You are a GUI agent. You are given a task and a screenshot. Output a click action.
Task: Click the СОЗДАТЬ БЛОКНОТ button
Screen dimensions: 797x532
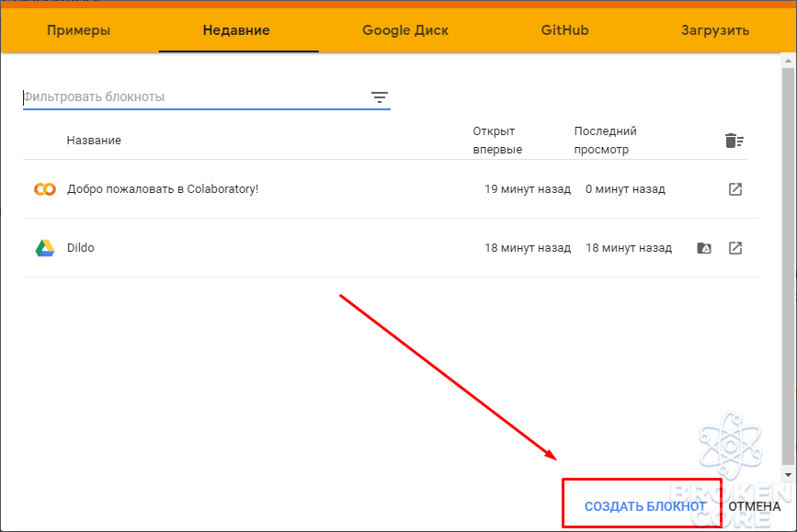pyautogui.click(x=645, y=506)
